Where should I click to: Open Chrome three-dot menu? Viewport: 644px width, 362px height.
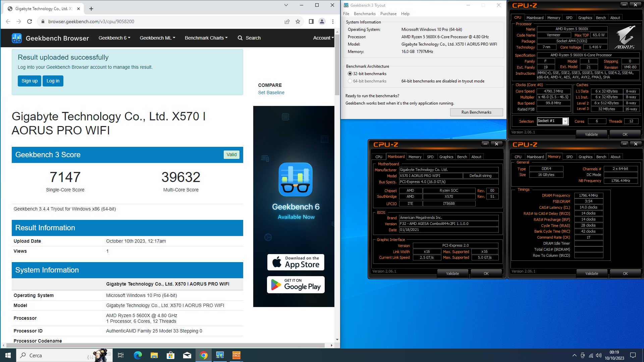tap(333, 21)
